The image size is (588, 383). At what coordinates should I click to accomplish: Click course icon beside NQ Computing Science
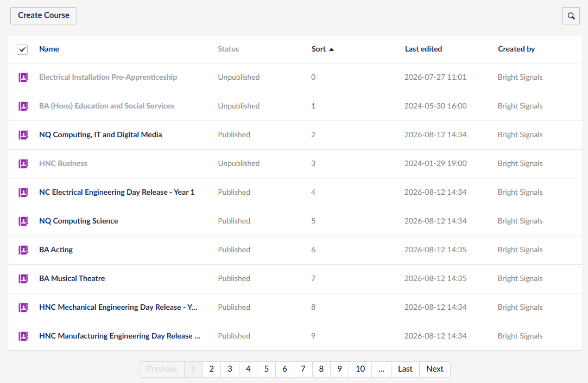pos(23,221)
